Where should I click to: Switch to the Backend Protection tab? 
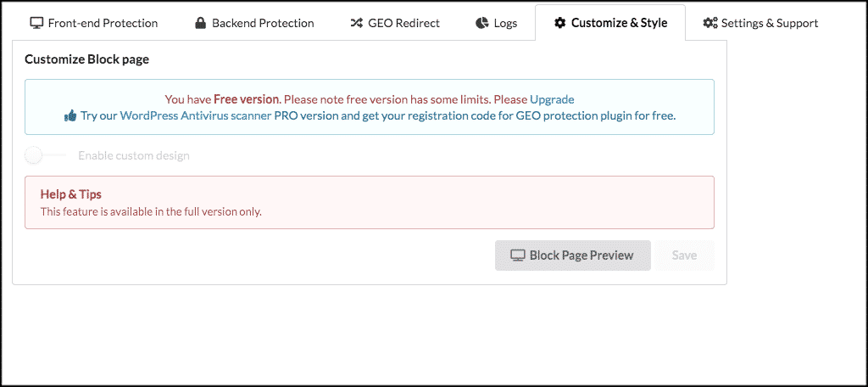coord(254,23)
